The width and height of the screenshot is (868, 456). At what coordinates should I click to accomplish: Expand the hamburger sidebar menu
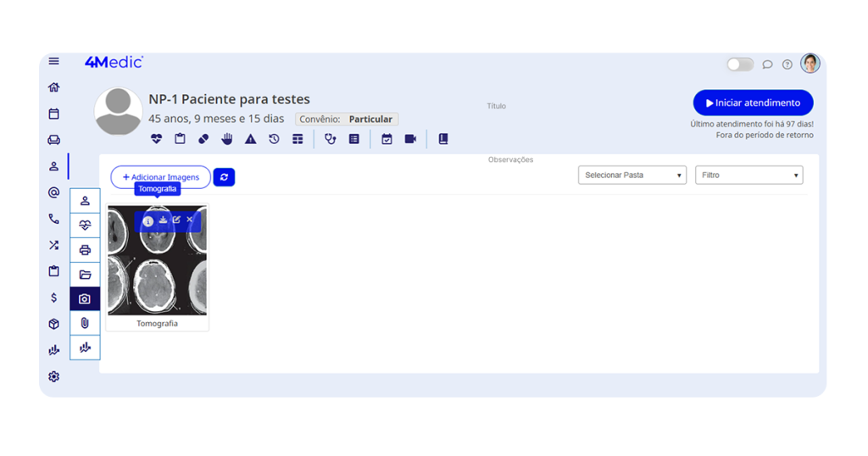(x=54, y=61)
